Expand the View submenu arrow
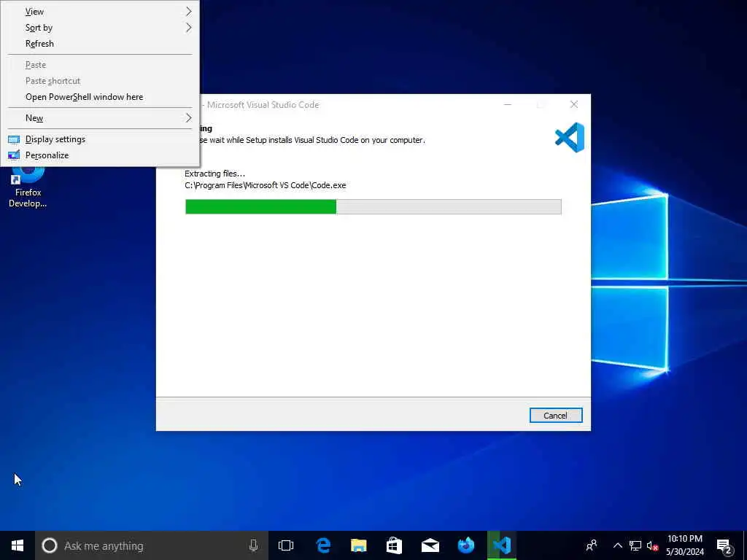Image resolution: width=747 pixels, height=560 pixels. [x=189, y=12]
